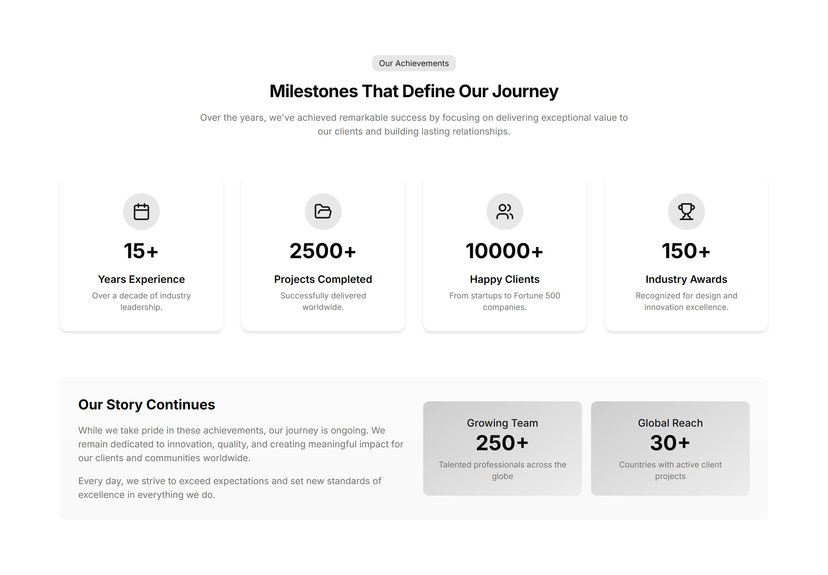
Task: Click the 15+ statistic number
Action: pos(141,251)
